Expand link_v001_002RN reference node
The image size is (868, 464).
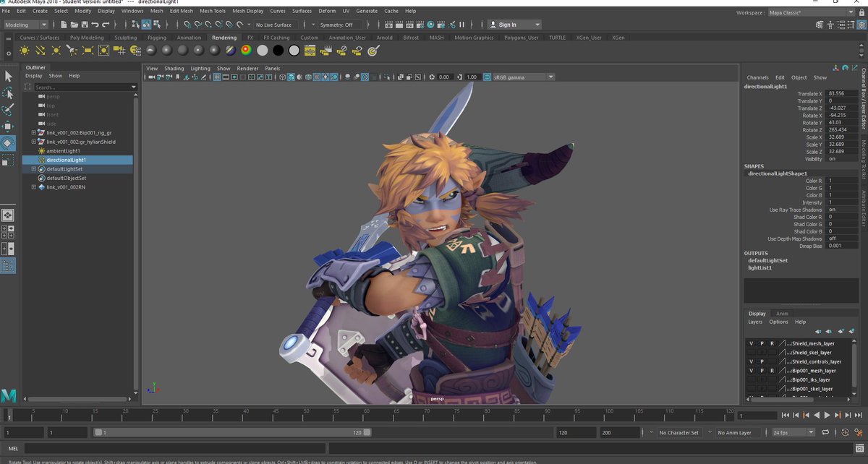pos(34,187)
